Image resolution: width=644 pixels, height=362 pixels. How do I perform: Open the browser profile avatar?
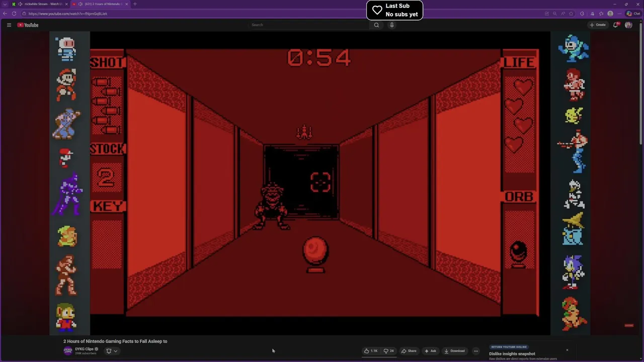[x=610, y=14]
